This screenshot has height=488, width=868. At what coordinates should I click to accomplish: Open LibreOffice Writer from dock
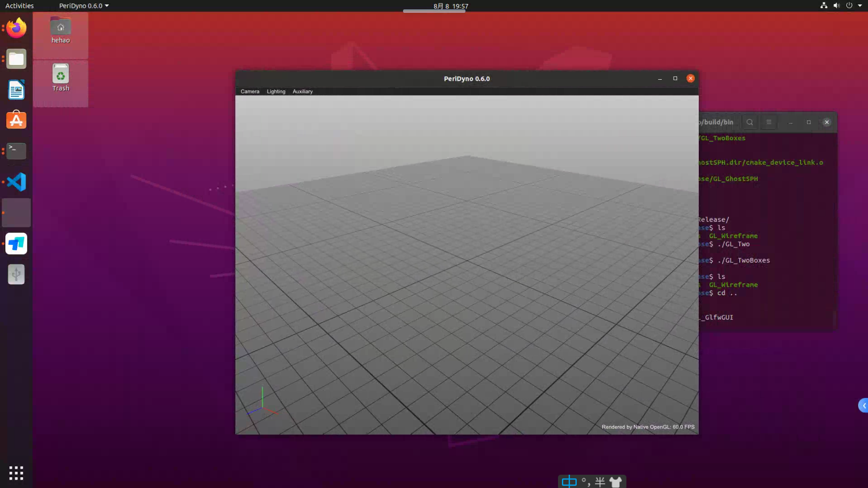click(x=16, y=90)
